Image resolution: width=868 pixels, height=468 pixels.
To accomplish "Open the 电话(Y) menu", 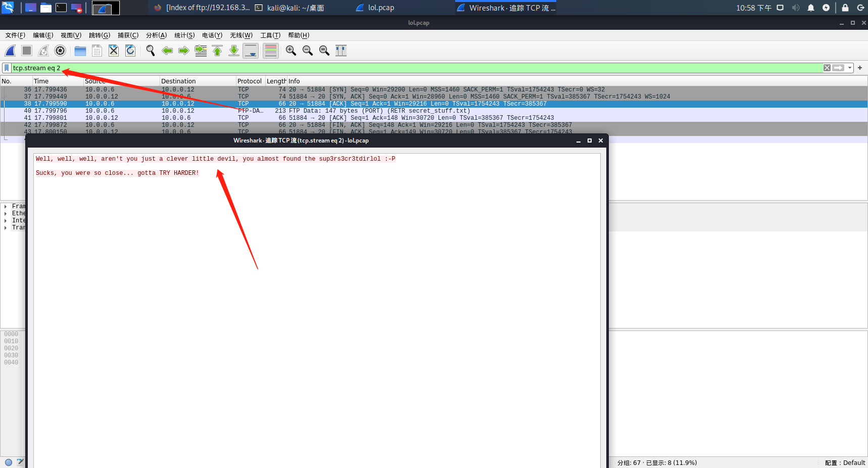I will (x=212, y=35).
